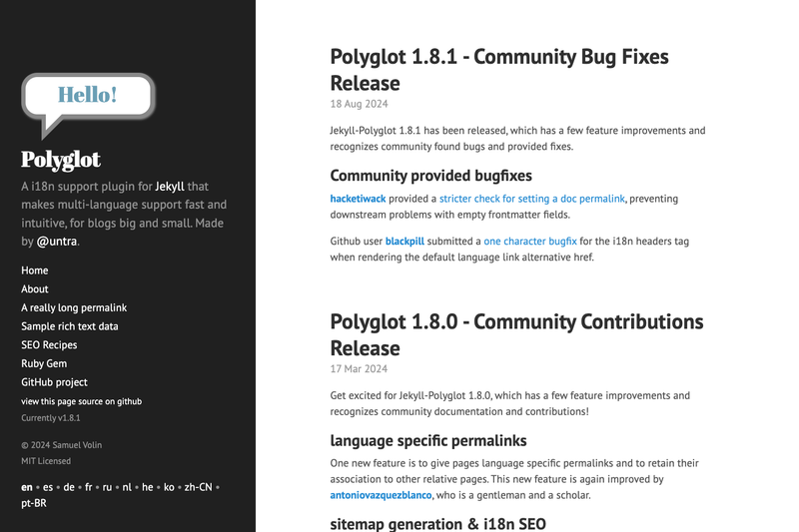Navigate to SEO Recipes
The image size is (799, 532).
point(49,345)
